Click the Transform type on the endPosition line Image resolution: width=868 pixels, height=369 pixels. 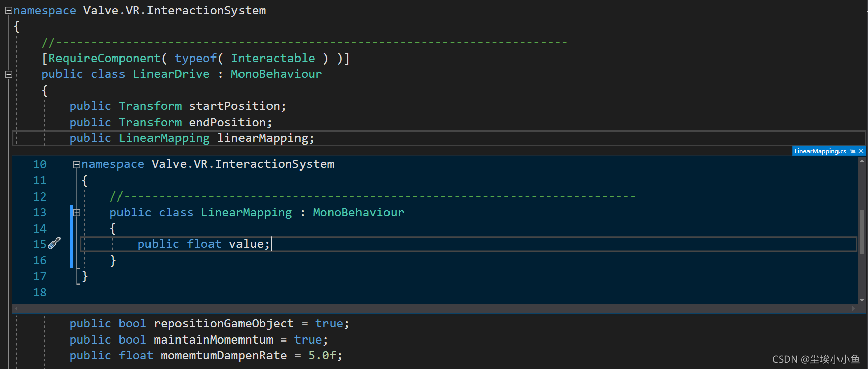pos(150,123)
